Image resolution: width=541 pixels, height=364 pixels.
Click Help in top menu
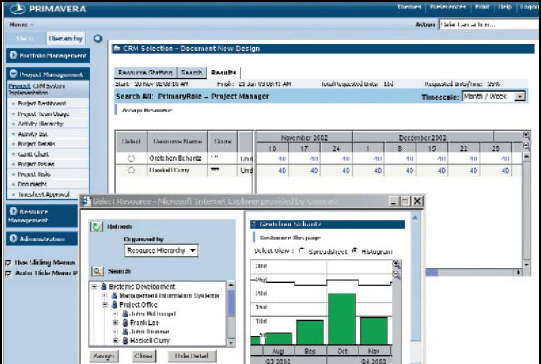point(505,7)
